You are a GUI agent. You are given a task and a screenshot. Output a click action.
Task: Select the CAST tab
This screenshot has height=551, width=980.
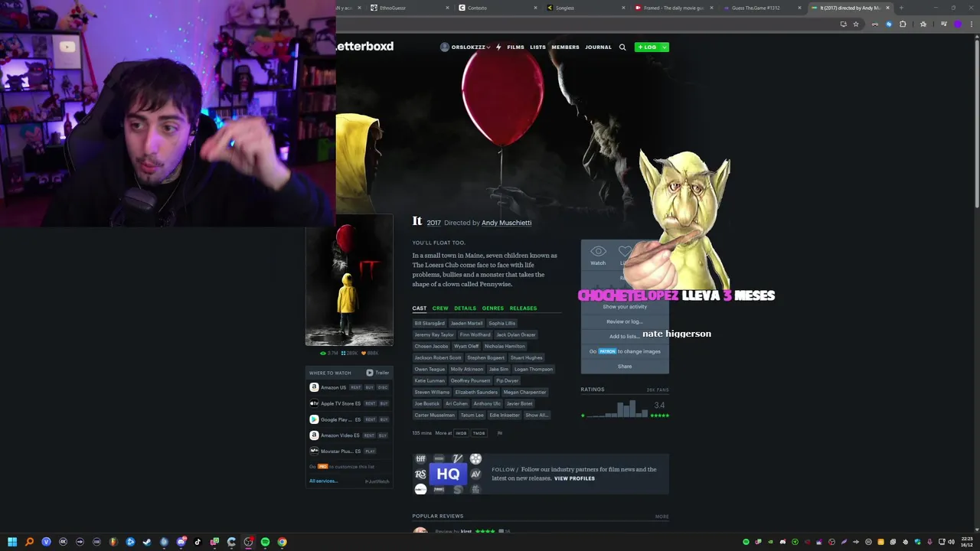[x=420, y=308]
